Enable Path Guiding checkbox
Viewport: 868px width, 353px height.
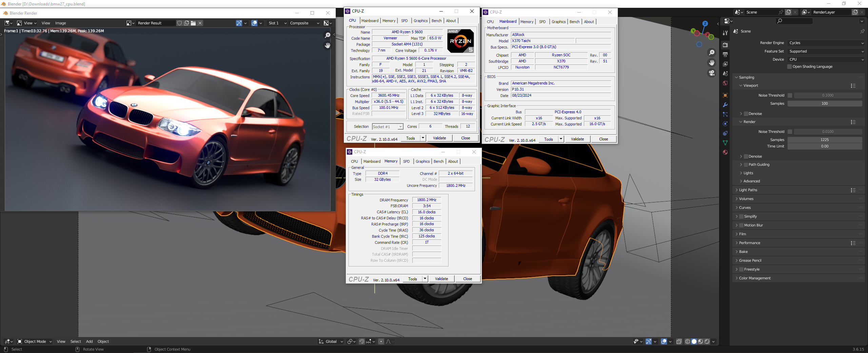(x=746, y=165)
